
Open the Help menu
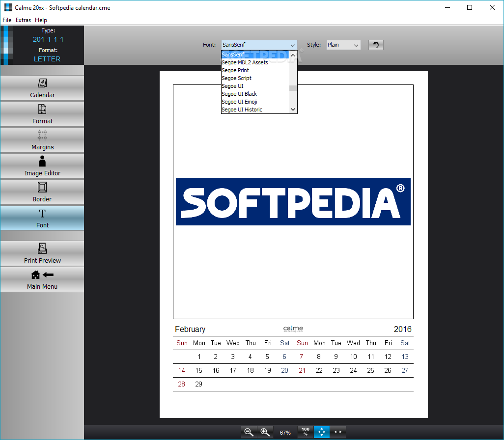coord(41,20)
